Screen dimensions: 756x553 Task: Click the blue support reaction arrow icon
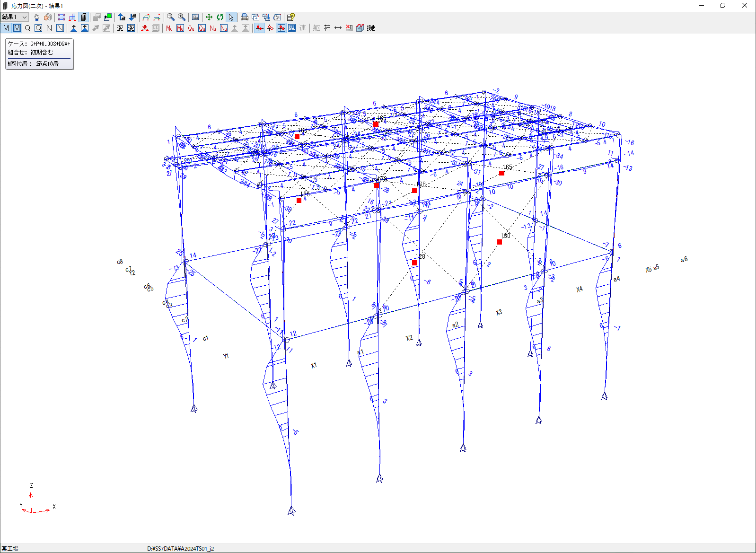pos(74,28)
